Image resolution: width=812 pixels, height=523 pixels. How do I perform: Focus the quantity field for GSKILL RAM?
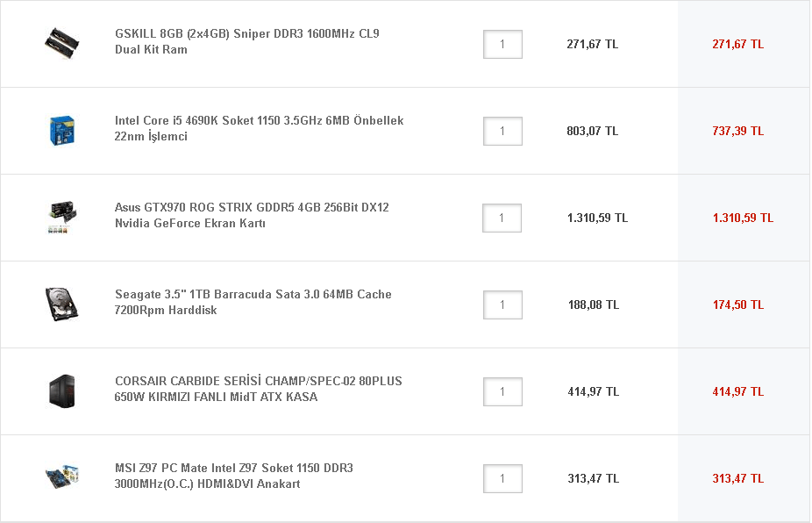coord(502,44)
